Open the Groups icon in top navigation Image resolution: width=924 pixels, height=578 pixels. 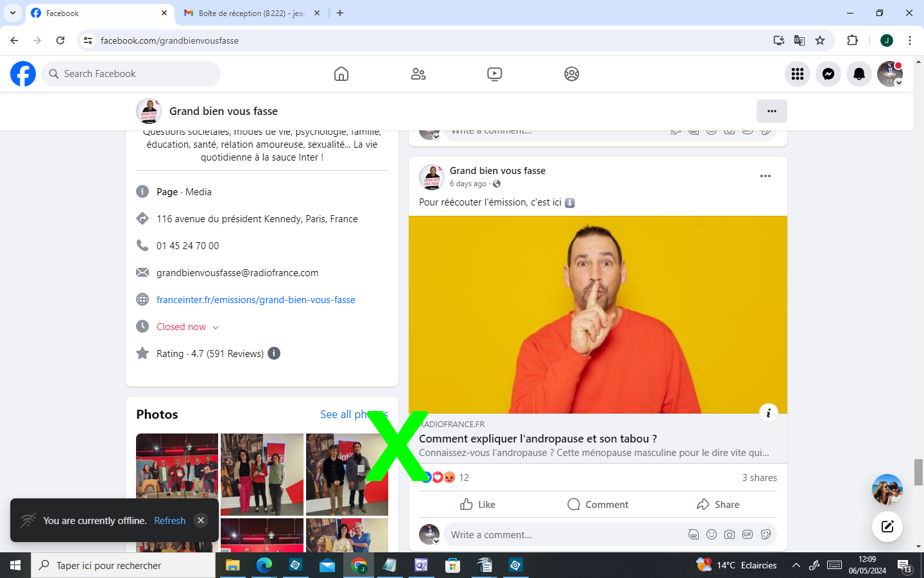coord(572,74)
